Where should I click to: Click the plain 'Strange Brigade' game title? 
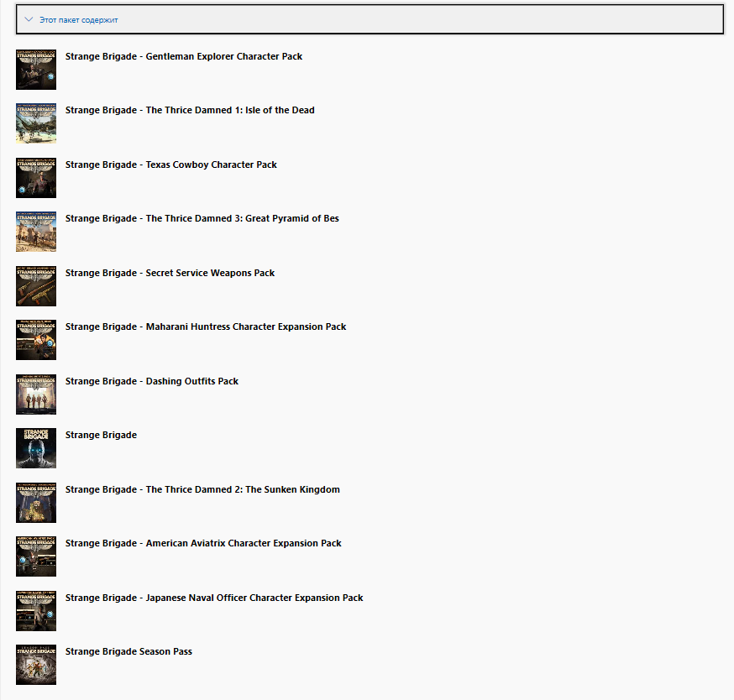[101, 435]
